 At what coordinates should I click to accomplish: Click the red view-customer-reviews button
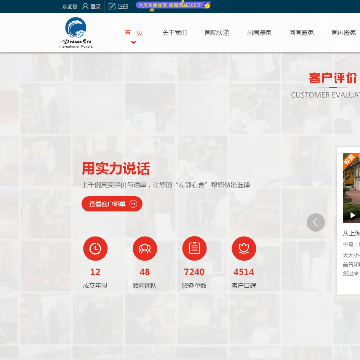(112, 204)
